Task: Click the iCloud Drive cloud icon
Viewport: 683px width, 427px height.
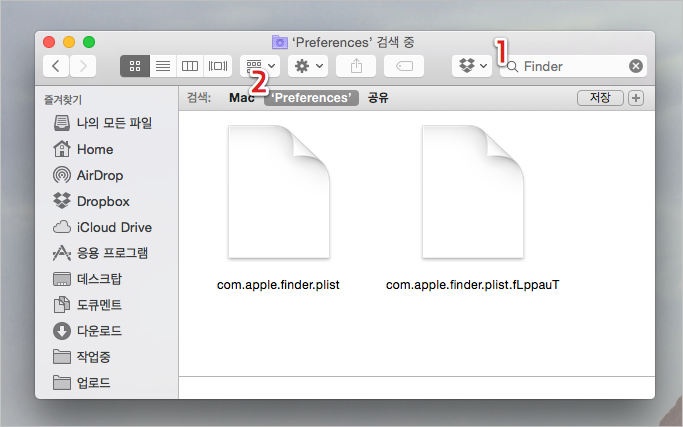Action: 62,227
